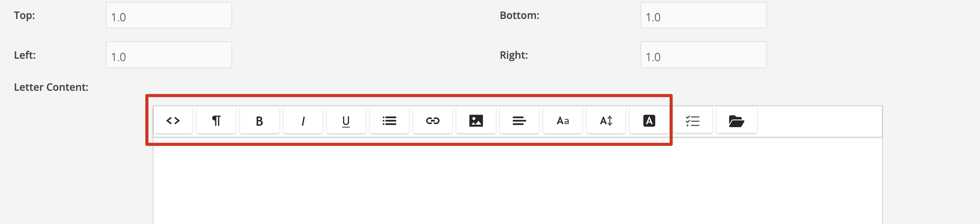Apply italic formatting

(303, 120)
